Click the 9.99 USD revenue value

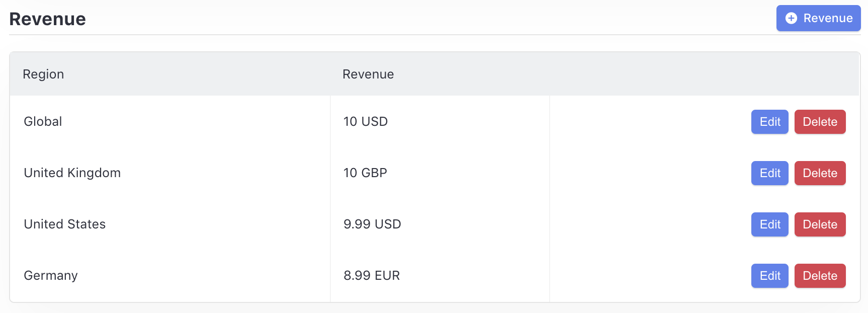point(372,224)
